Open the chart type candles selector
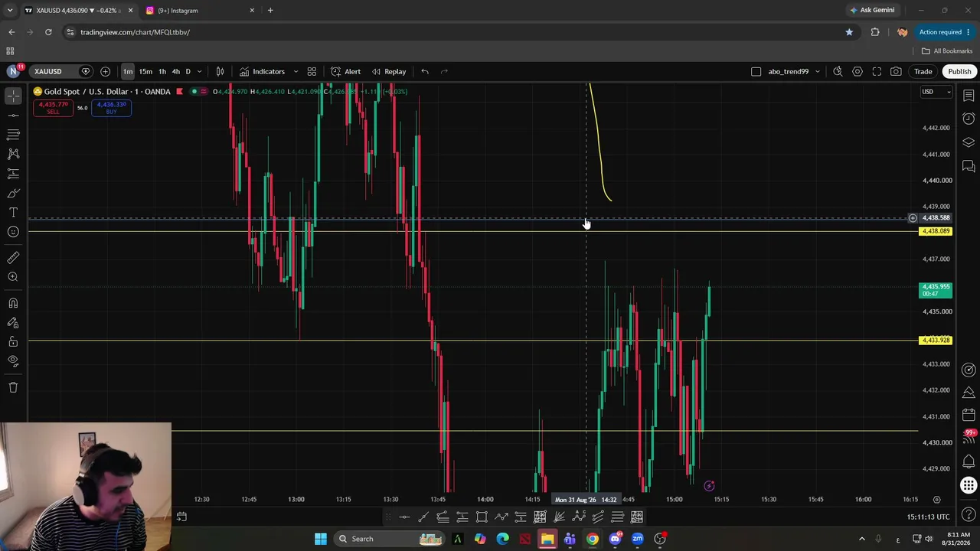 220,71
